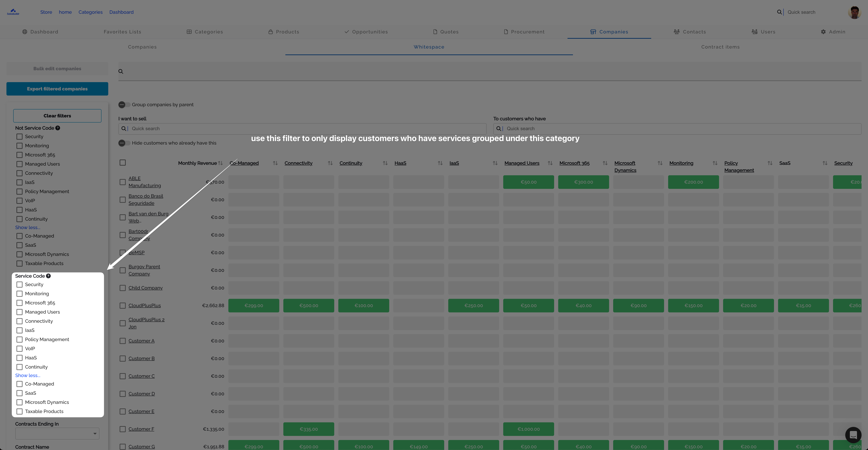Screen dimensions: 868x450
Task: Open the Contract items sub-tab
Action: coord(720,47)
